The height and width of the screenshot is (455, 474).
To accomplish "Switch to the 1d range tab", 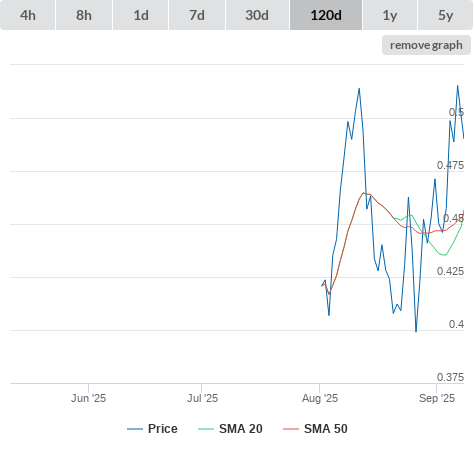I will click(141, 15).
